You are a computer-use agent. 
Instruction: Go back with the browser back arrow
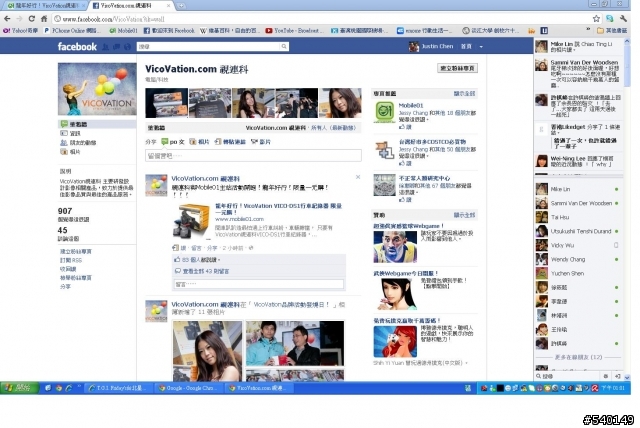tap(7, 19)
